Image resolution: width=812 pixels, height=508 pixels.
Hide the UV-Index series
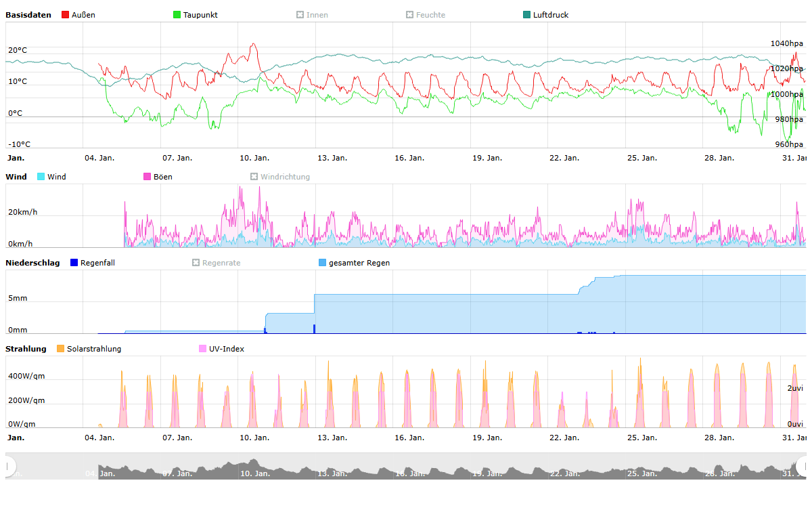pyautogui.click(x=203, y=349)
